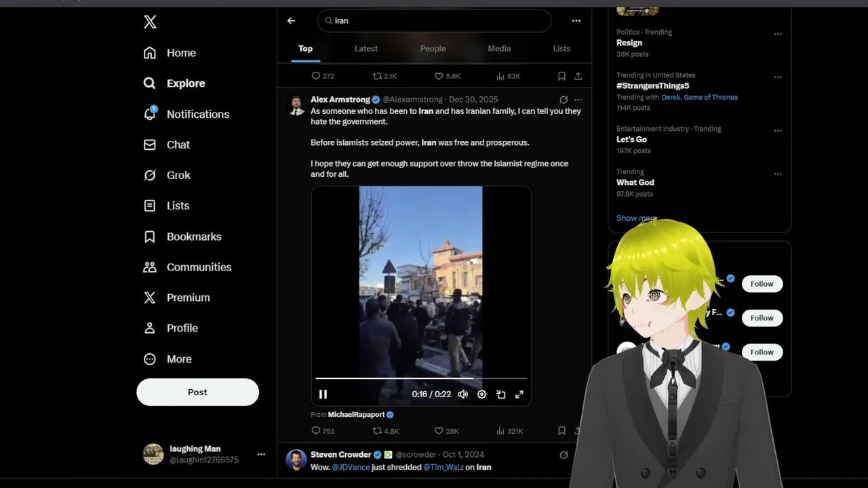Click the video progress bar
Viewport: 868px width, 488px height.
pyautogui.click(x=421, y=378)
